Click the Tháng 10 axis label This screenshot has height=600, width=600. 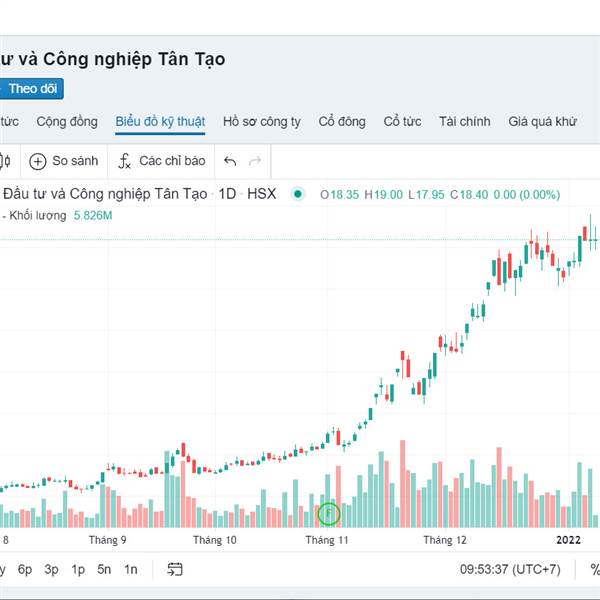(x=215, y=540)
